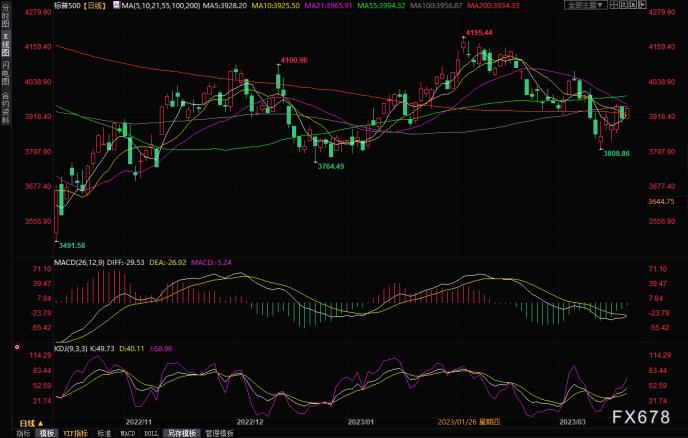Open the 合约资料 contract info tab
Viewport: 688px width, 438px height.
(x=6, y=108)
